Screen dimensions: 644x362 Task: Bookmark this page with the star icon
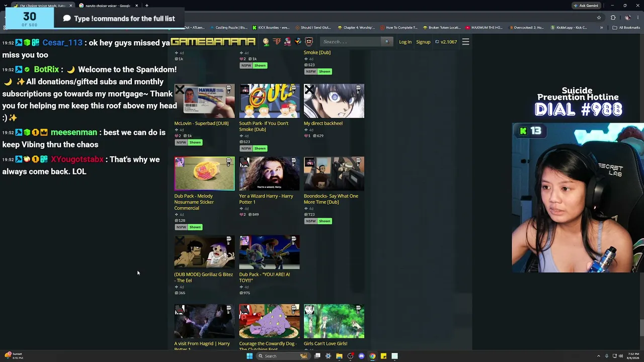(599, 18)
